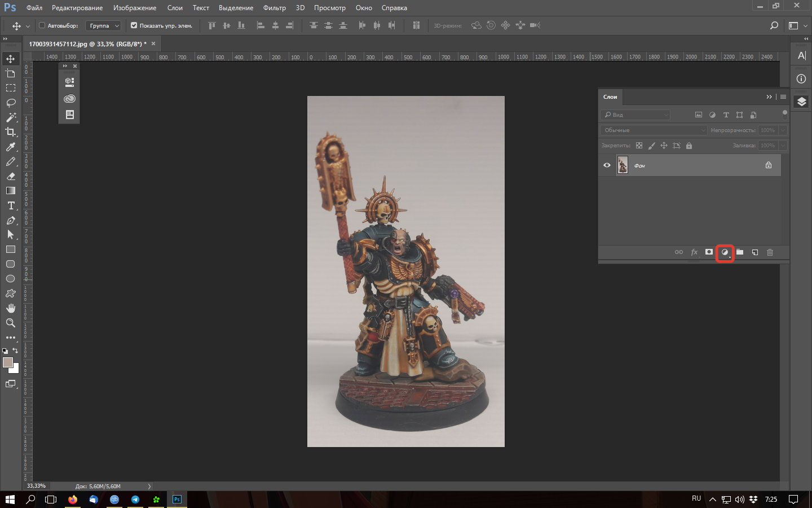Click the foreground color swatch

point(7,362)
